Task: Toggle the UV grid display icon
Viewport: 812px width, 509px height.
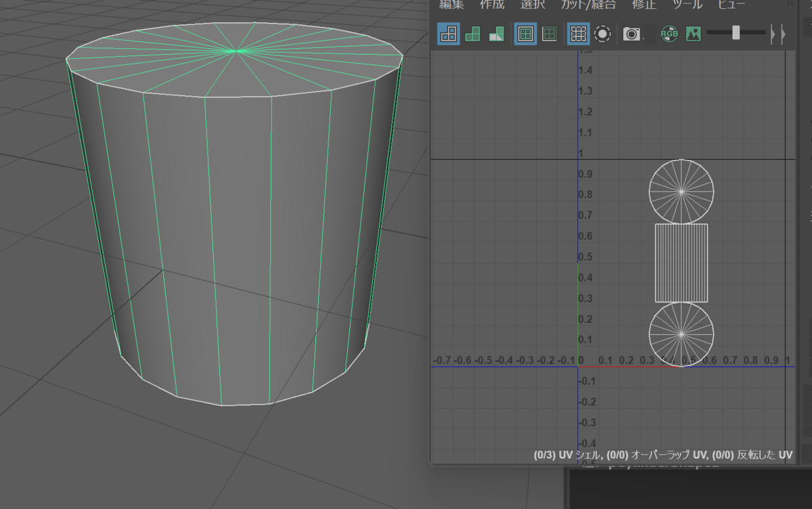Action: (577, 33)
